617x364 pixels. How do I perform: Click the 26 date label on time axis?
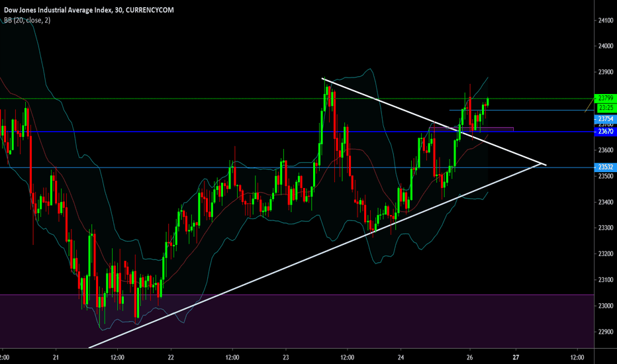(x=469, y=357)
